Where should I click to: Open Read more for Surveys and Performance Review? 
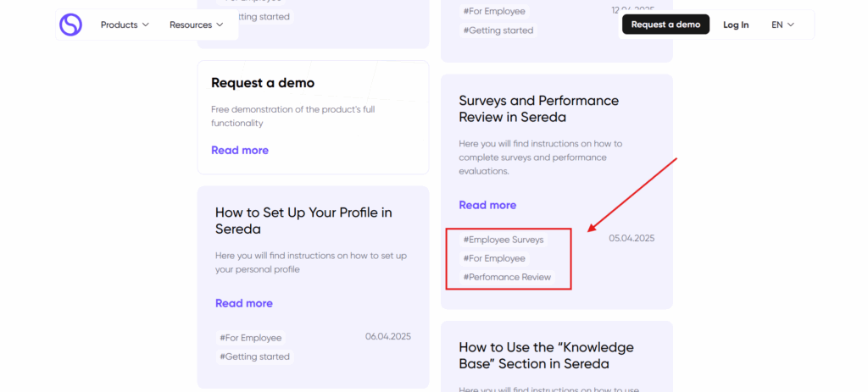pyautogui.click(x=487, y=205)
